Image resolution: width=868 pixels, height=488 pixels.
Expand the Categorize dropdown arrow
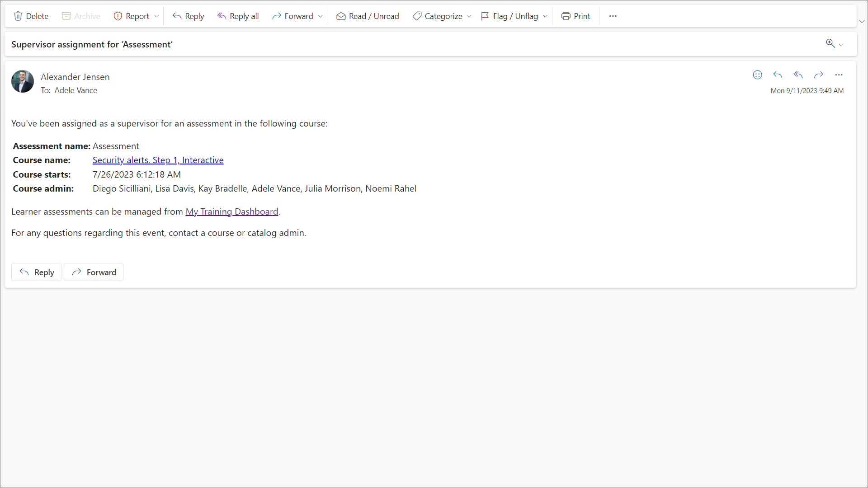[469, 16]
